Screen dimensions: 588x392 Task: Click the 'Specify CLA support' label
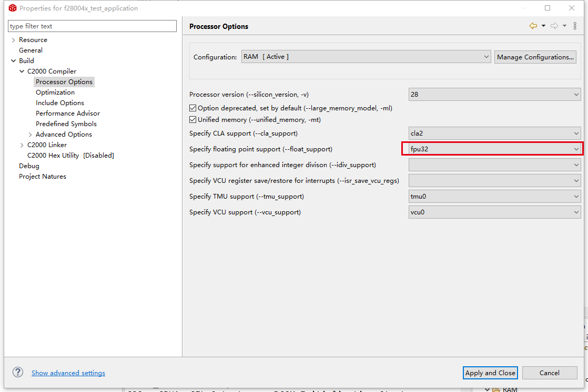pos(244,133)
